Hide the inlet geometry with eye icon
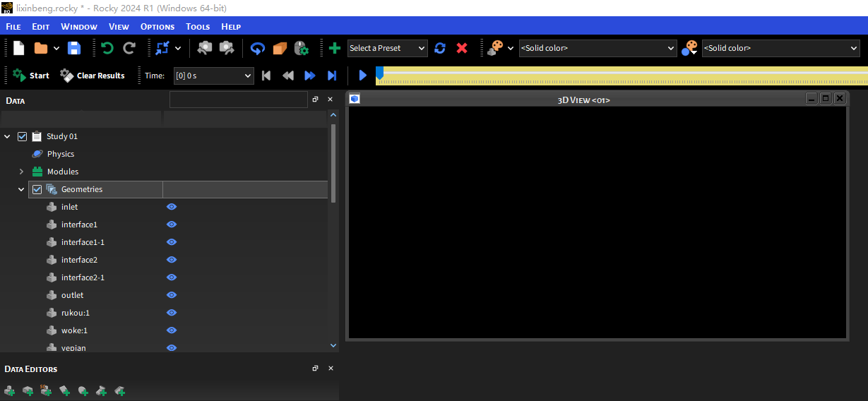Screen dimensions: 868x401 pos(172,207)
